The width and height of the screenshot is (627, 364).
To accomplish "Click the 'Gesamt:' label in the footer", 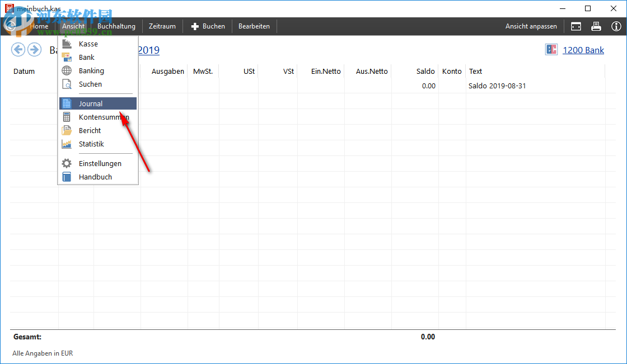I will tap(27, 337).
